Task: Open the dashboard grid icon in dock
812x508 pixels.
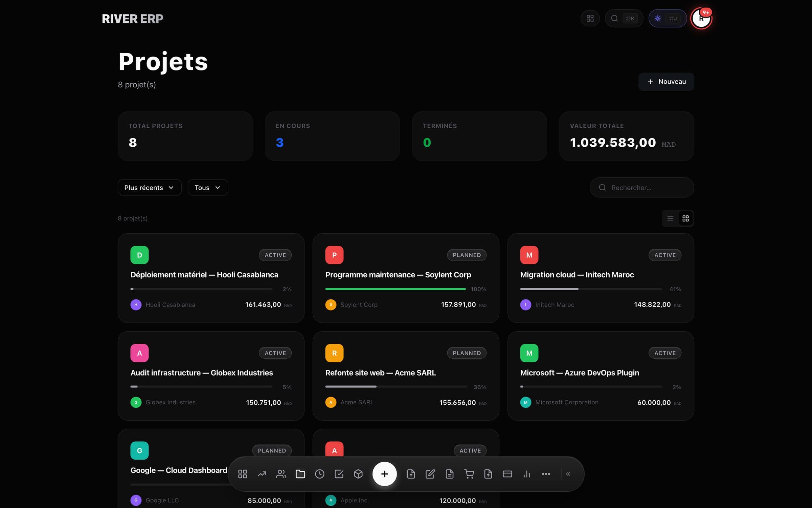Action: [242, 474]
